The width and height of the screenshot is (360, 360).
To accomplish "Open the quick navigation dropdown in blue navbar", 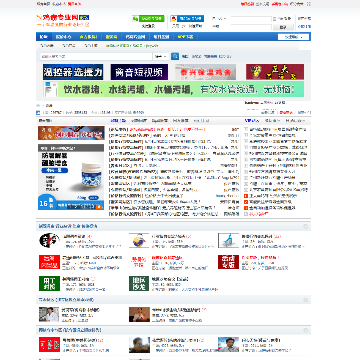I will 294,37.
